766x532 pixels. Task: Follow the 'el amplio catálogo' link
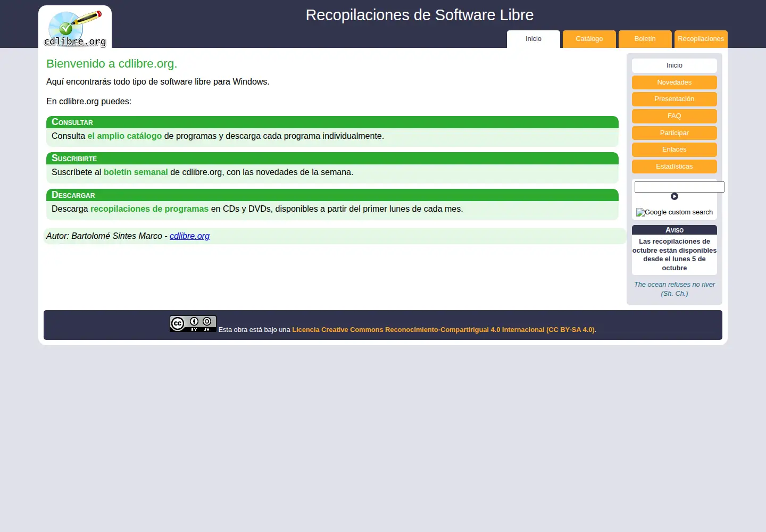point(124,136)
